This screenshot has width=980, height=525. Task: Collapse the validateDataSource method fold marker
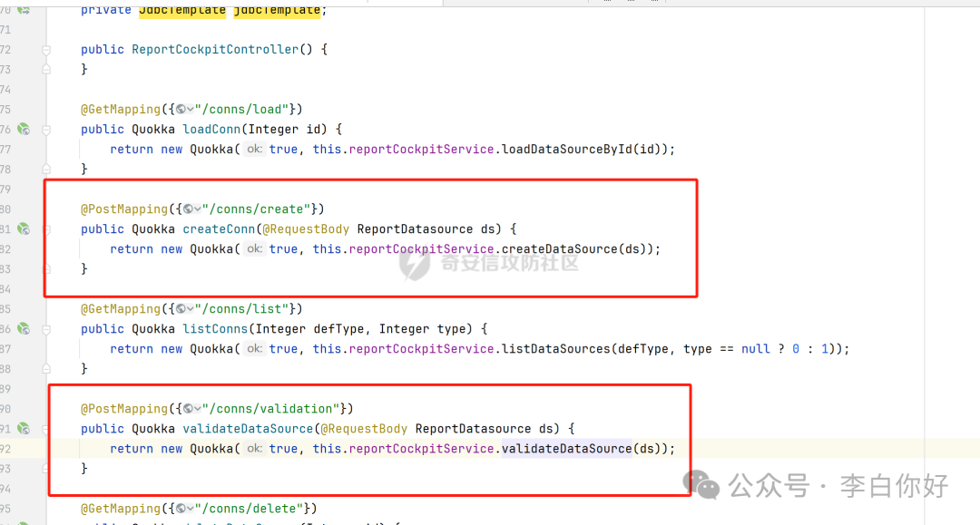click(x=46, y=429)
